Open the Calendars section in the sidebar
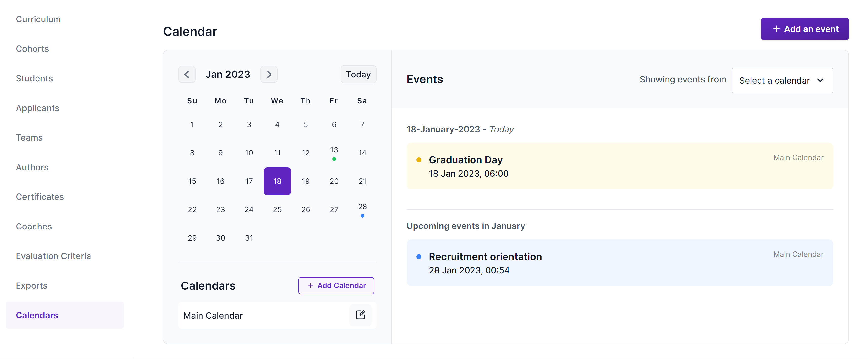868x359 pixels. tap(37, 315)
